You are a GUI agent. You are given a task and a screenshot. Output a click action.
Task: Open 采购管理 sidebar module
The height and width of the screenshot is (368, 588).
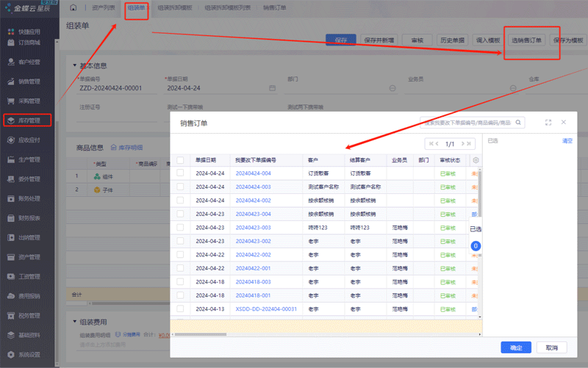24,101
